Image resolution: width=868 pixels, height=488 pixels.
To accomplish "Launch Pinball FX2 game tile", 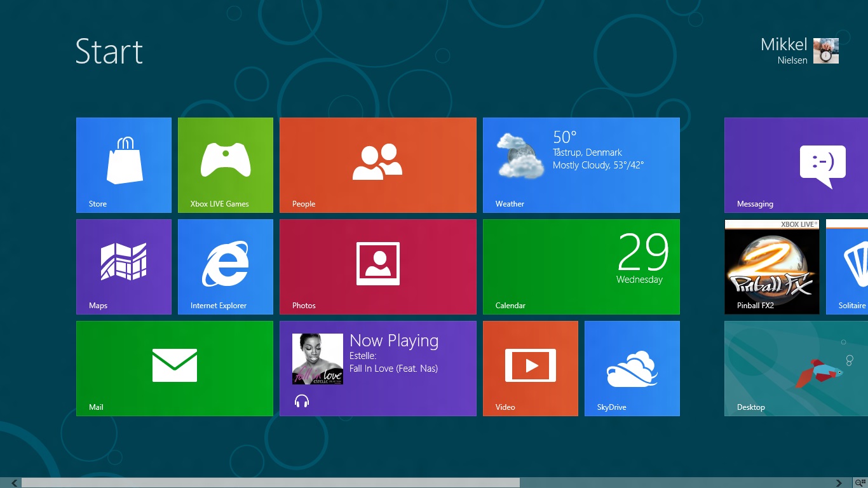I will coord(772,267).
